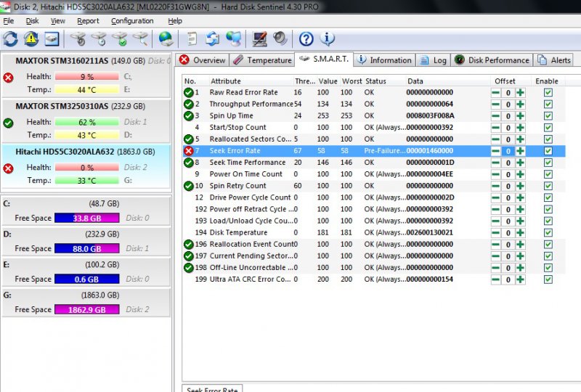Click the speaker toolbar icon
The height and width of the screenshot is (392, 581).
click(x=280, y=38)
